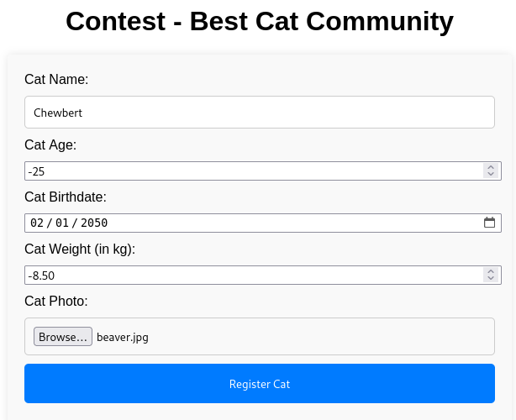Image resolution: width=516 pixels, height=420 pixels.
Task: Click the beaver.jpg file name
Action: pos(123,337)
